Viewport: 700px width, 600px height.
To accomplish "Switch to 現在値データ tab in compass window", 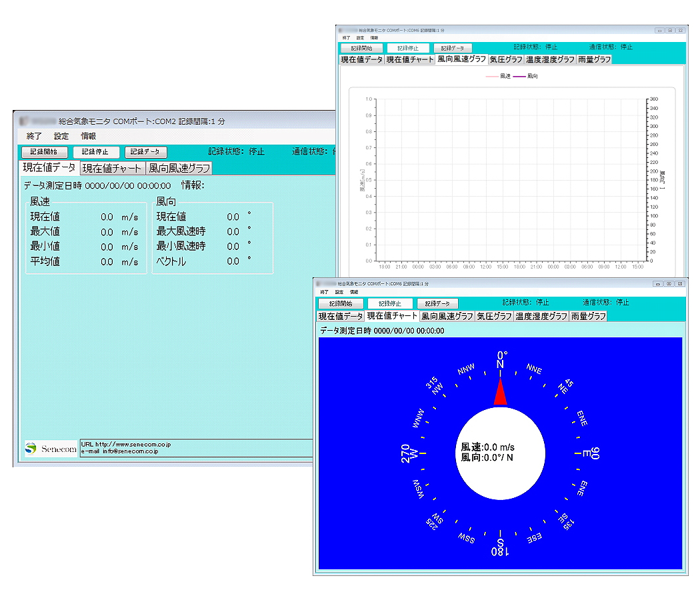I will point(340,316).
